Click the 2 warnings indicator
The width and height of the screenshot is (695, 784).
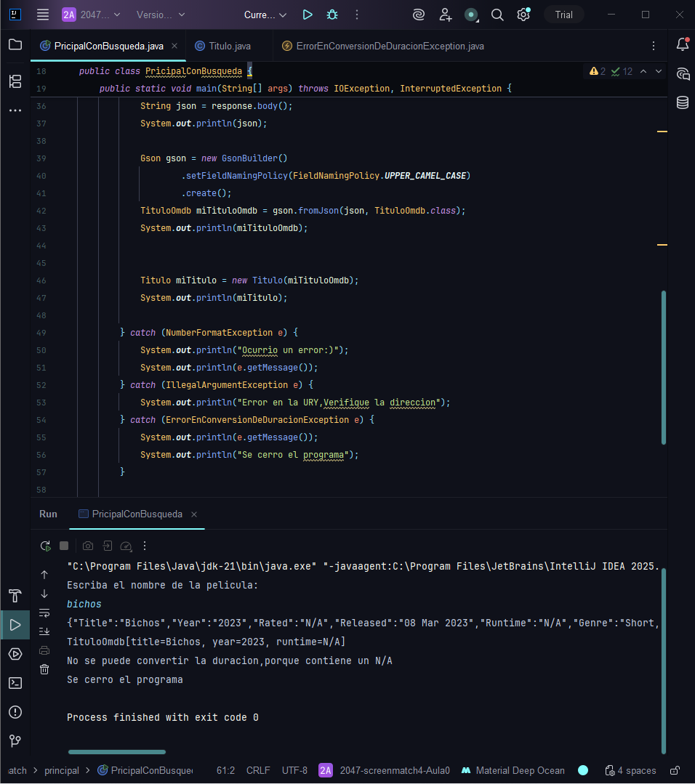[x=598, y=71]
